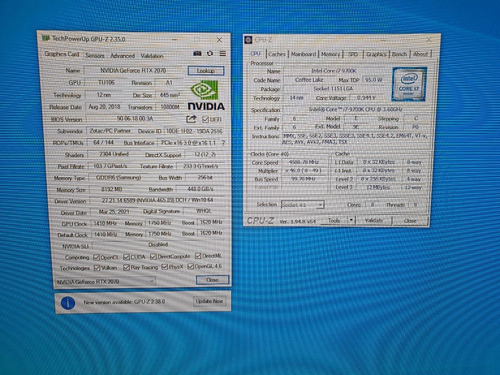Click the NVIDIA logo in GPU-Z
Viewport: 500px width, 375px height.
pos(206,95)
